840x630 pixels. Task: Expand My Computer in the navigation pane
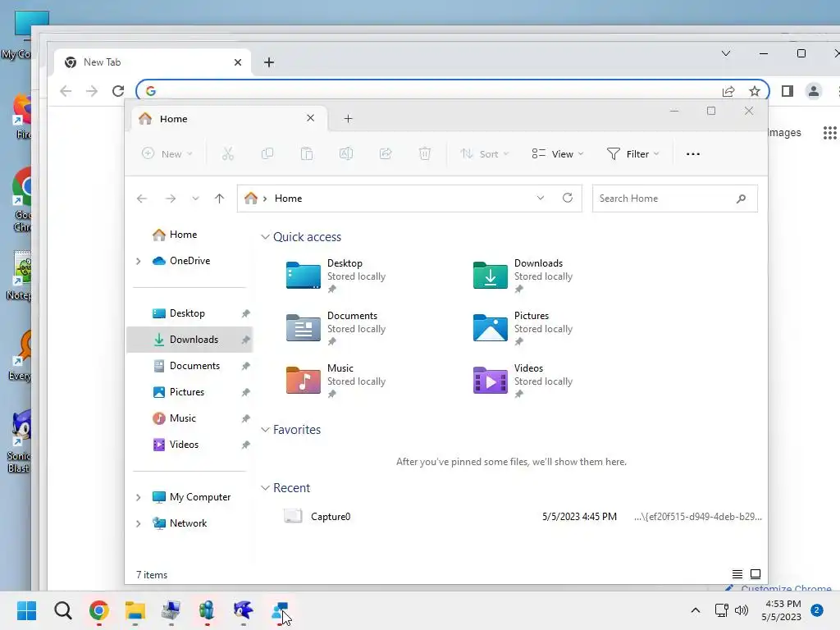(x=138, y=497)
